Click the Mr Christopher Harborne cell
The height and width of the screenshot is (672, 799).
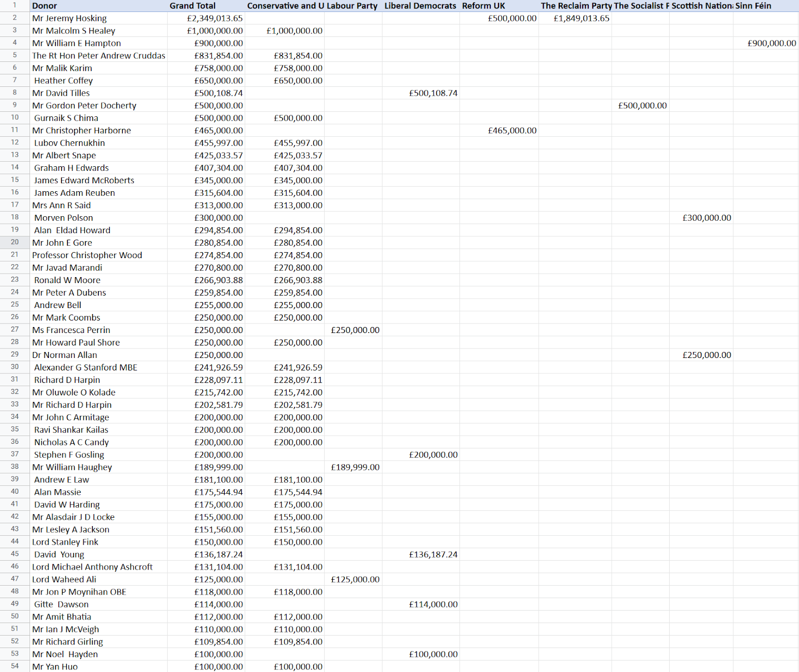pyautogui.click(x=98, y=131)
